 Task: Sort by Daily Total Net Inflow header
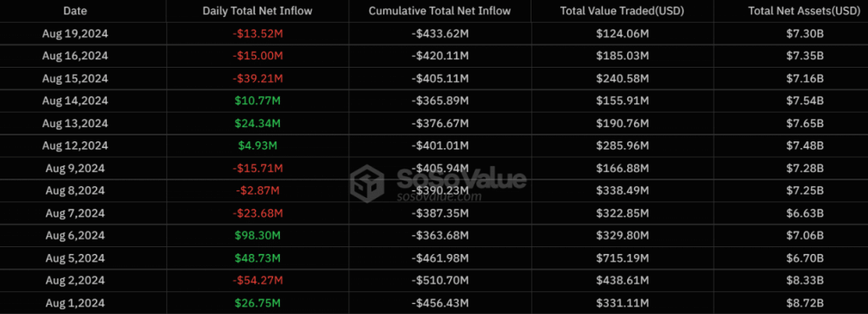[x=258, y=10]
